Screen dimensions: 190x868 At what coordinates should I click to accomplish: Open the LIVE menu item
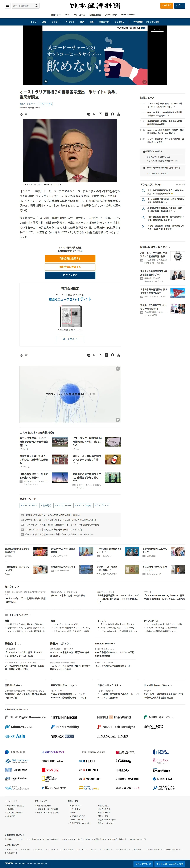click(67, 15)
